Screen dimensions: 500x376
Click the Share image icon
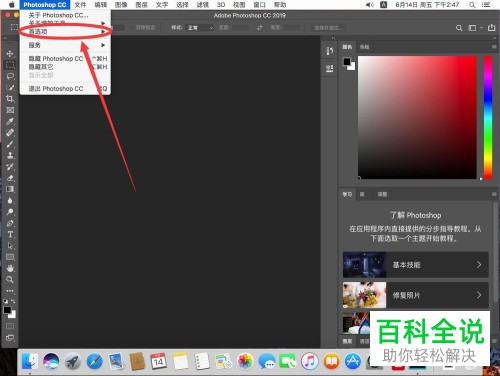pyautogui.click(x=491, y=28)
